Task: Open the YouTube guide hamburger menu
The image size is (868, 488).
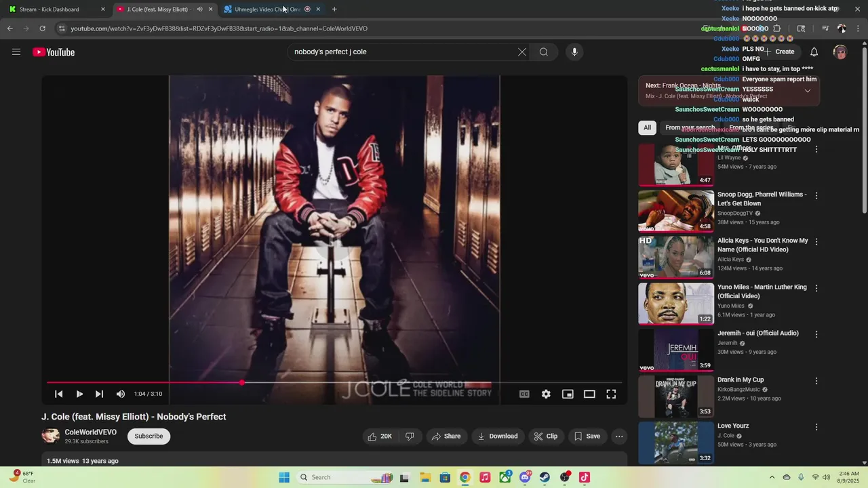Action: [16, 52]
